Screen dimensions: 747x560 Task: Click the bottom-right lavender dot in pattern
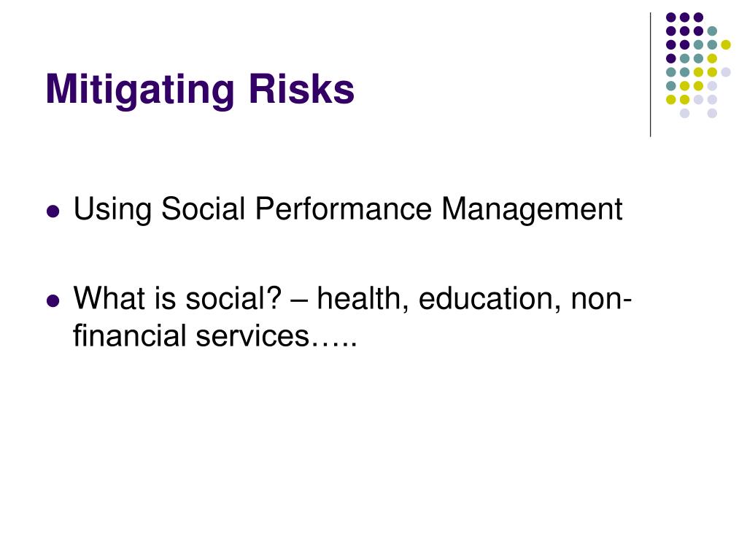coord(712,113)
